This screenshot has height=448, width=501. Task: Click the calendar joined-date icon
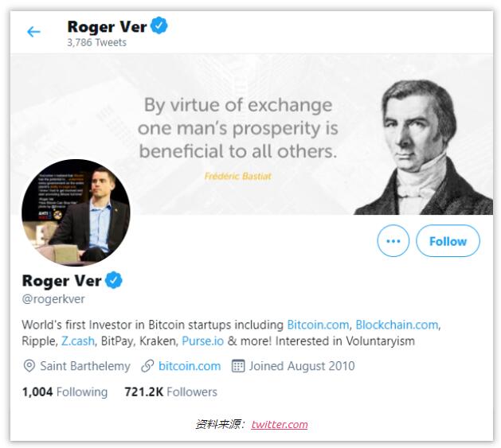click(x=237, y=366)
